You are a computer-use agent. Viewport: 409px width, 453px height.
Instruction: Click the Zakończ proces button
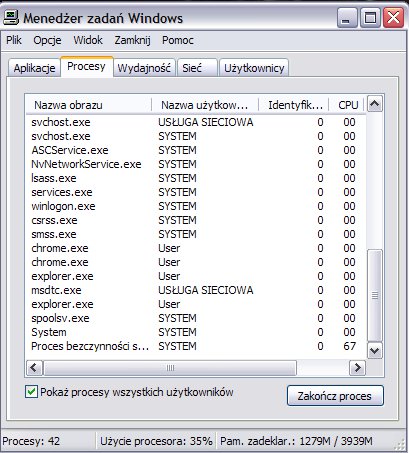tap(335, 396)
